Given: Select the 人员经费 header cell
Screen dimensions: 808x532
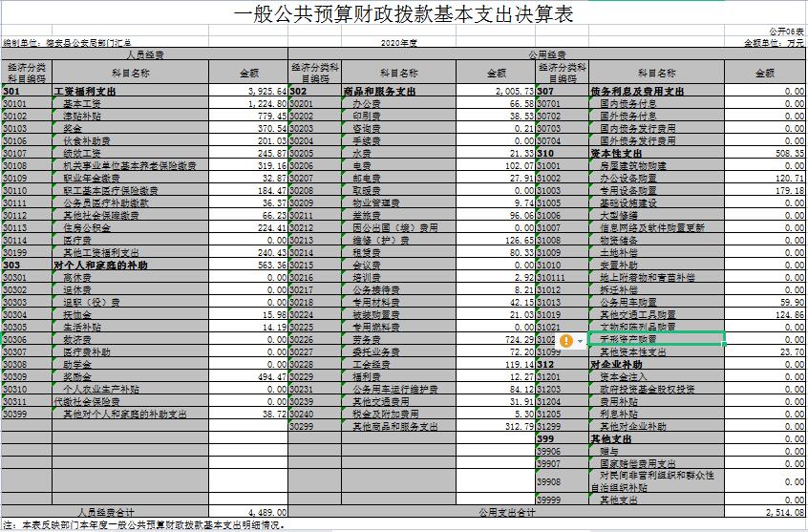Looking at the screenshot, I should [x=144, y=55].
